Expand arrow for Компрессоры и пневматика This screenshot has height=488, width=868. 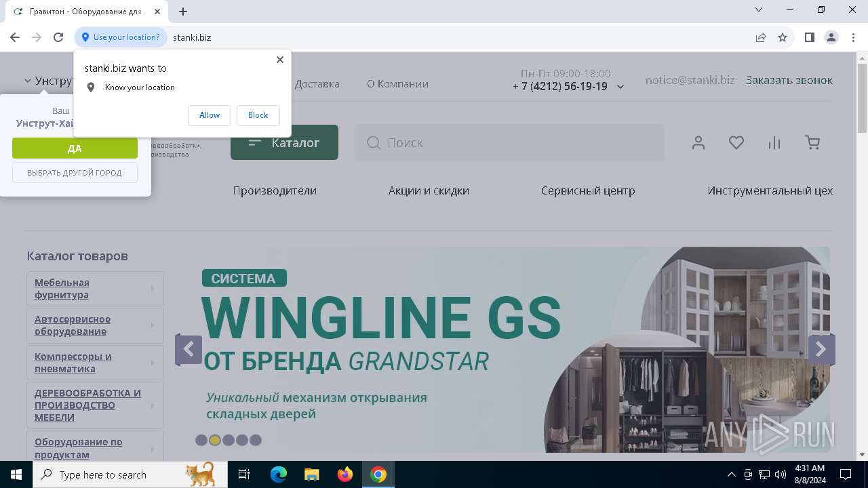(152, 363)
